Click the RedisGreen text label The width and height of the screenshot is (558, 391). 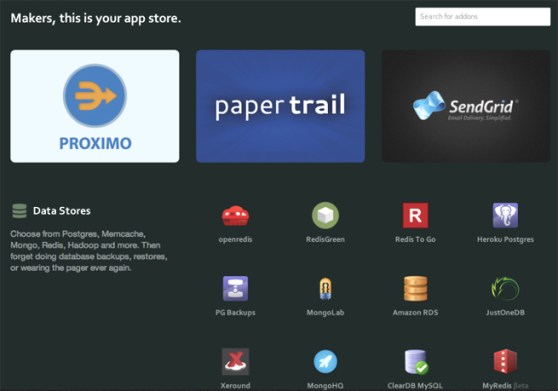pyautogui.click(x=325, y=239)
